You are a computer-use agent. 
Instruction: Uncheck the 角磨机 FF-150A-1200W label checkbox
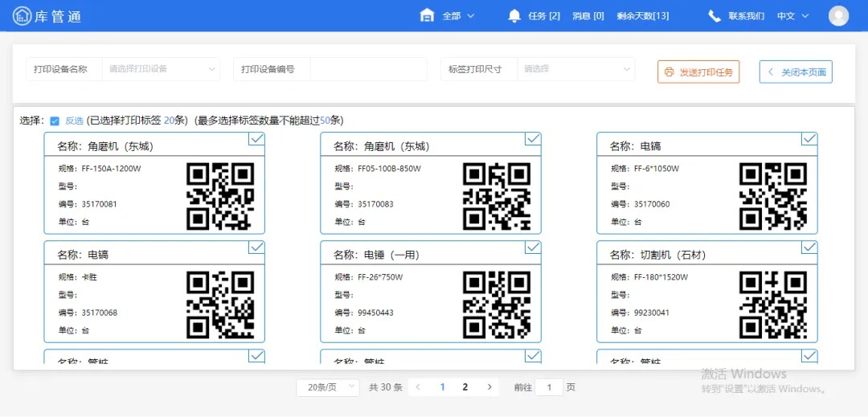click(256, 139)
